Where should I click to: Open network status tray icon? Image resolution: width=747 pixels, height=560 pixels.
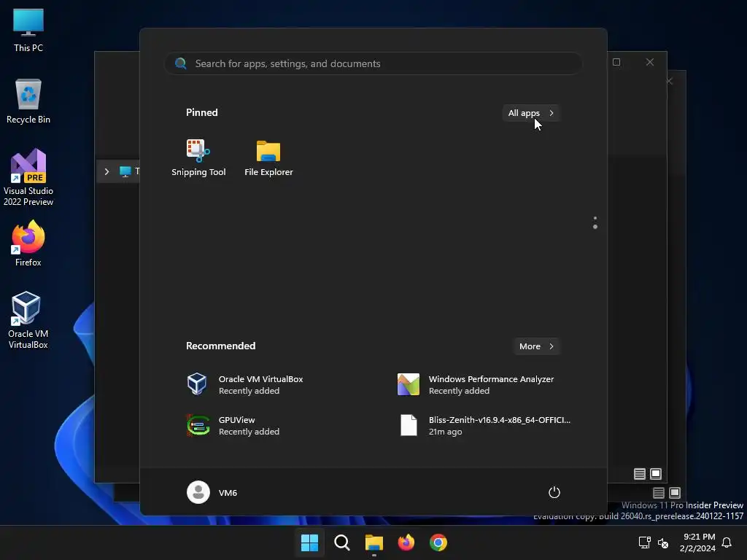click(x=645, y=542)
